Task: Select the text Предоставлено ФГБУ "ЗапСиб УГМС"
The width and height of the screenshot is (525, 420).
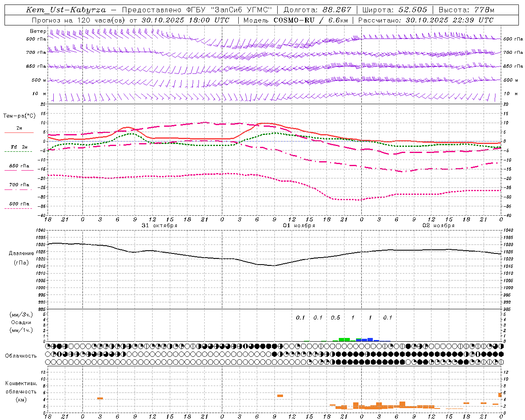Action: [197, 10]
